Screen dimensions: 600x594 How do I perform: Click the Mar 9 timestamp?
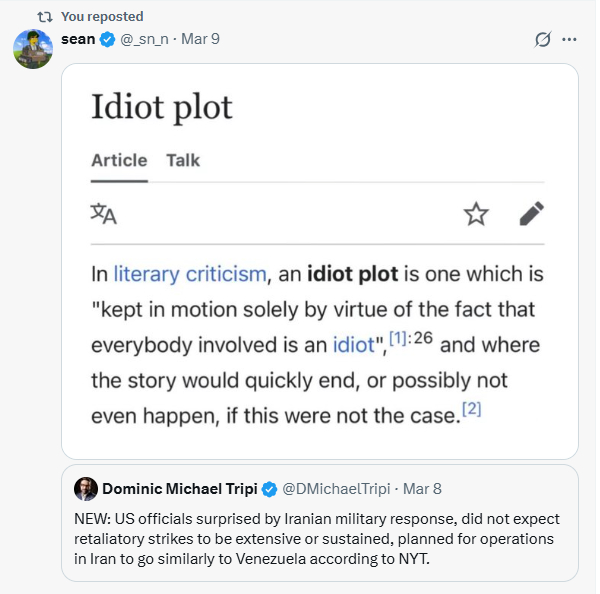[x=202, y=40]
